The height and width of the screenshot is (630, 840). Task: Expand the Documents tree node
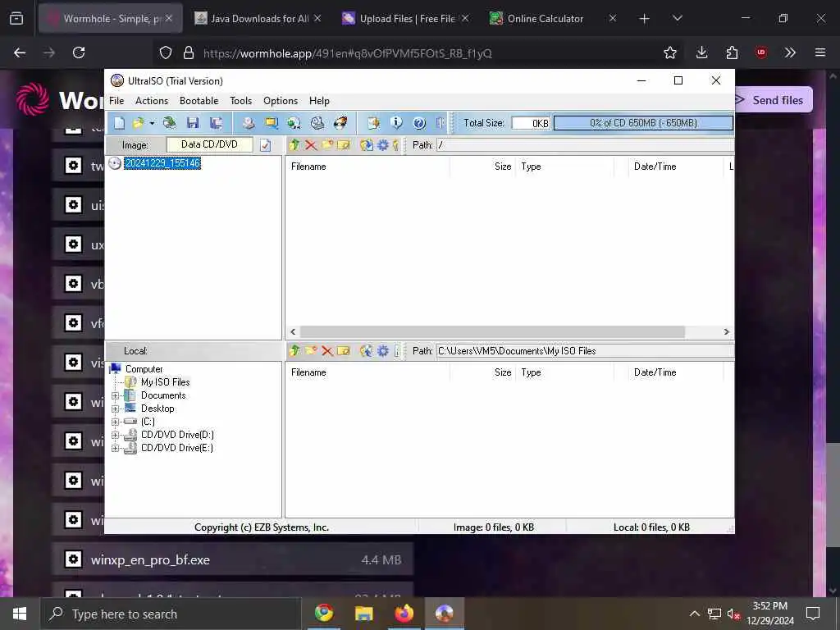coord(115,396)
